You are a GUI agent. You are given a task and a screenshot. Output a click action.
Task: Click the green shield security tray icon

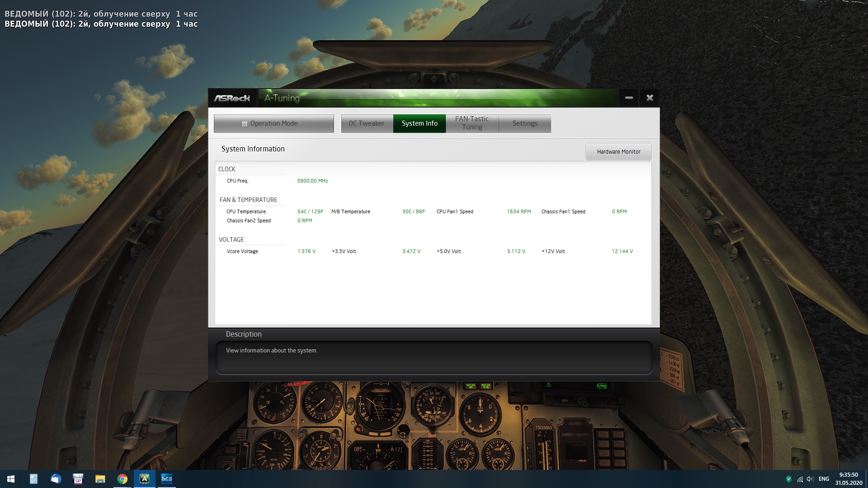[x=789, y=479]
